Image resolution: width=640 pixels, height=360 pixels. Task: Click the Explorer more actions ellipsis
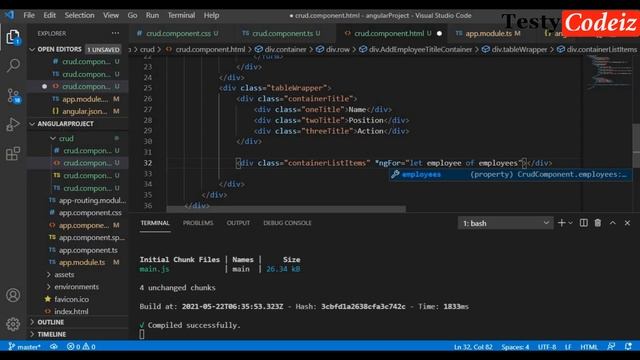pos(116,33)
